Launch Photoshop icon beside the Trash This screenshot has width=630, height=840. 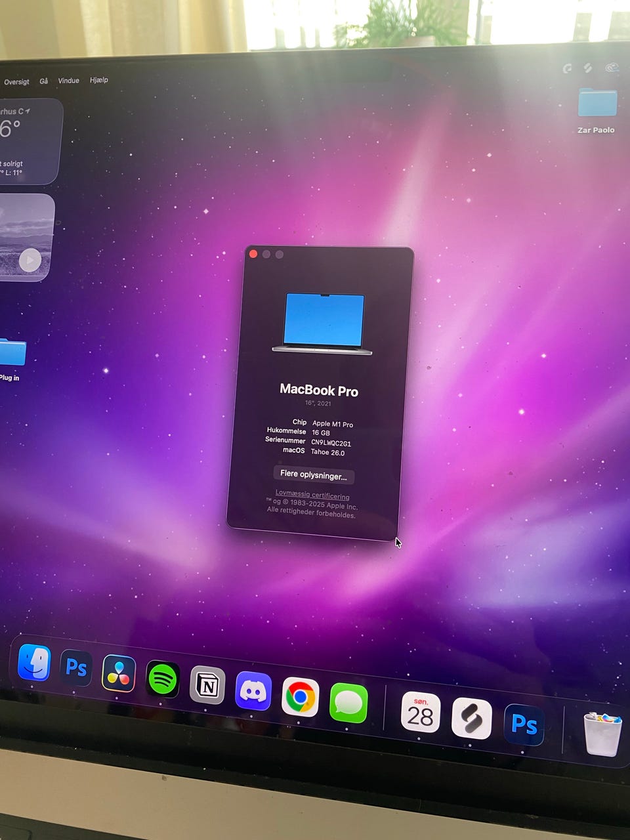coord(524,724)
